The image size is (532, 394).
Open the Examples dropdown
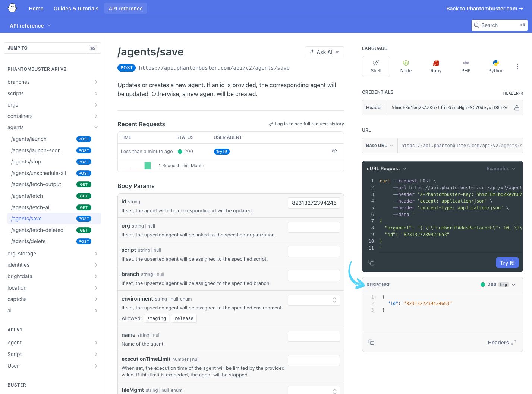[501, 169]
